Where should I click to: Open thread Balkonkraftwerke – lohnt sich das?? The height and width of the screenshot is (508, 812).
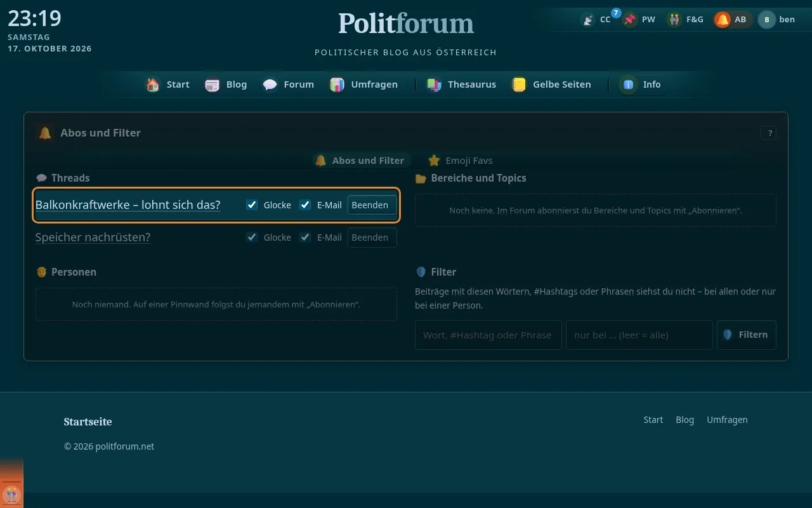pyautogui.click(x=128, y=205)
